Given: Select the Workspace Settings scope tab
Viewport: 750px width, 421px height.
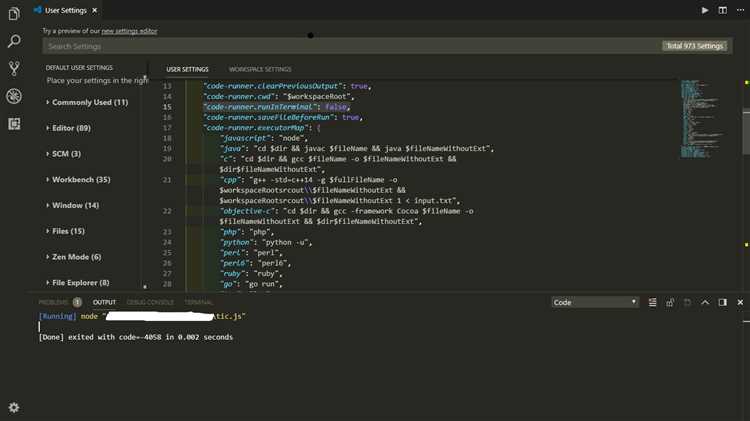Looking at the screenshot, I should coord(260,69).
